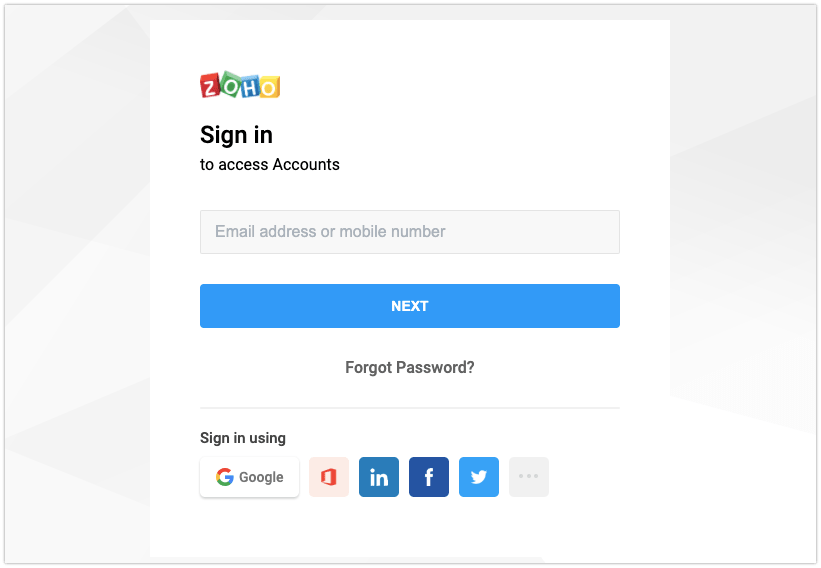Show more sign-in providers via the ellipsis
The height and width of the screenshot is (568, 821).
[x=529, y=477]
